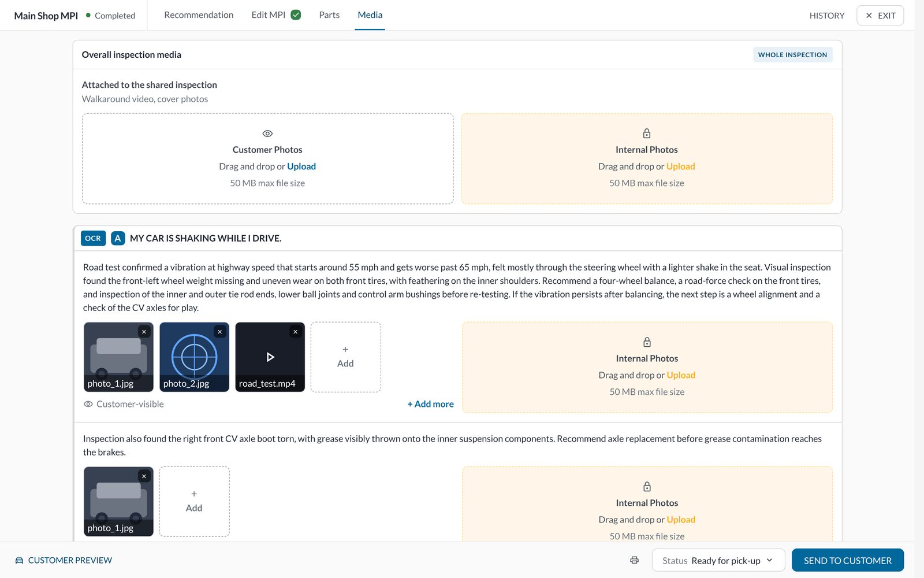The image size is (924, 578).
Task: Click SEND TO CUSTOMER
Action: coord(847,560)
